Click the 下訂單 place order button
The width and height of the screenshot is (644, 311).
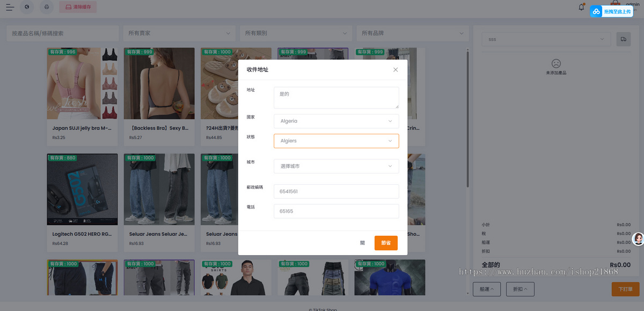coord(625,289)
